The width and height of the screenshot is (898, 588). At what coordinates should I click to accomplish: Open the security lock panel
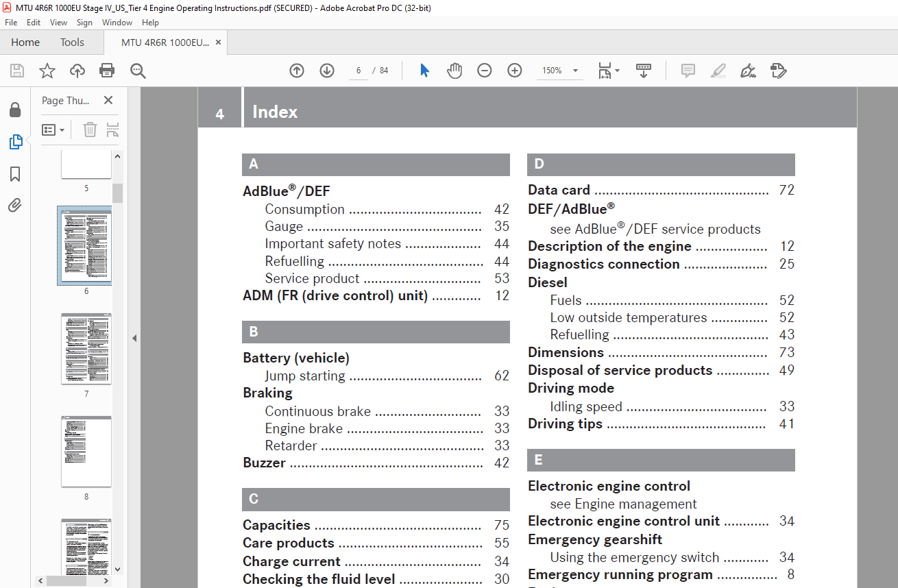[x=15, y=110]
